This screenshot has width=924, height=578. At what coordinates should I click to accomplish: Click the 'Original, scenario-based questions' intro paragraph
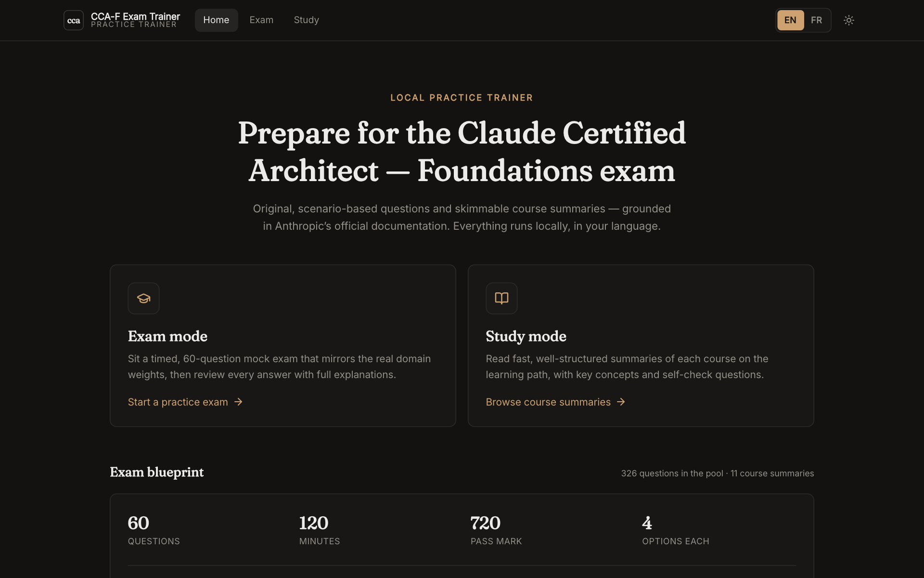462,217
